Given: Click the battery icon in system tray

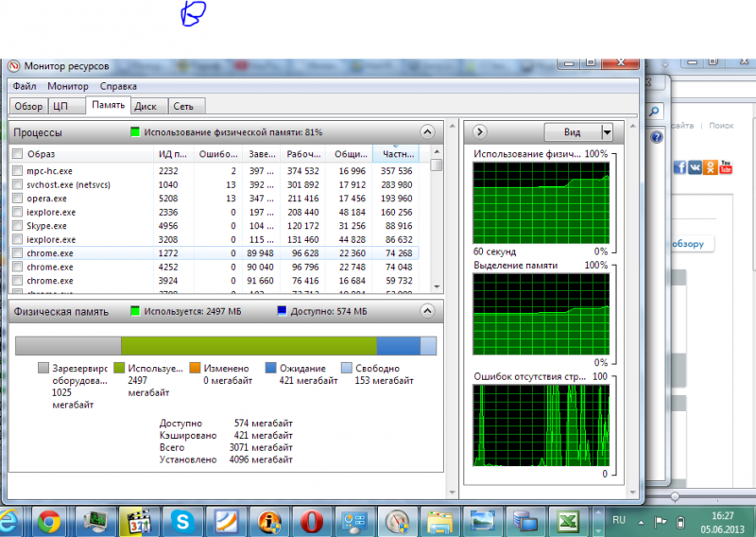Looking at the screenshot, I should pyautogui.click(x=680, y=522).
